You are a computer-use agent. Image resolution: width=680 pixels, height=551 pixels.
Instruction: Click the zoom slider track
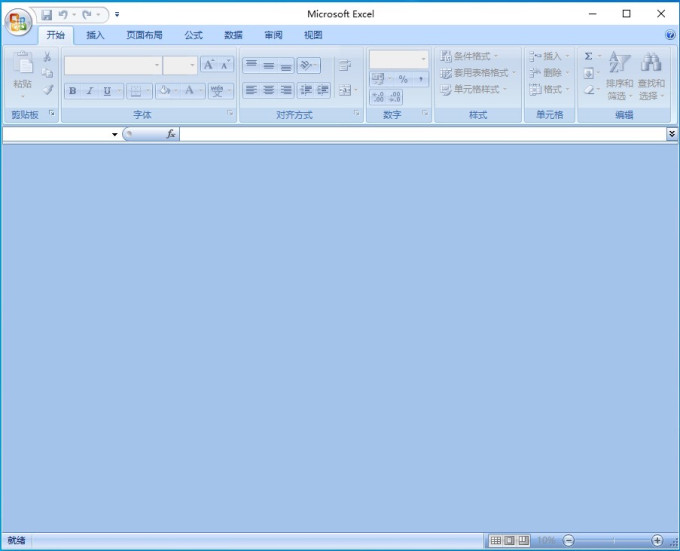point(613,540)
